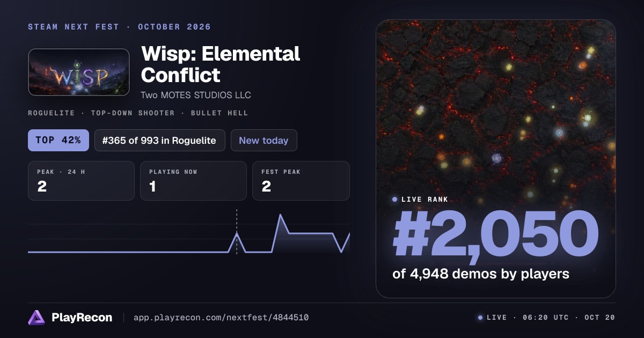Click the BULLET HELL genre tag

point(220,113)
